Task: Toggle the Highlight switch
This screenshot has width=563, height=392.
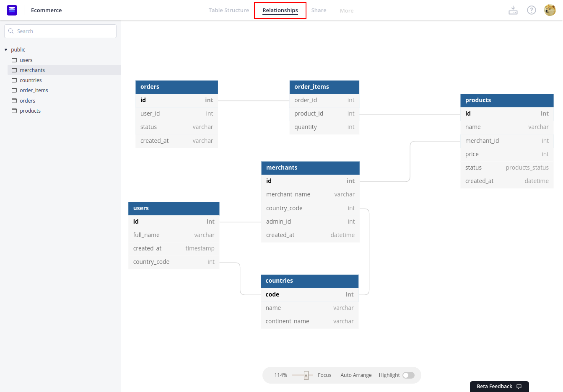Action: tap(408, 375)
